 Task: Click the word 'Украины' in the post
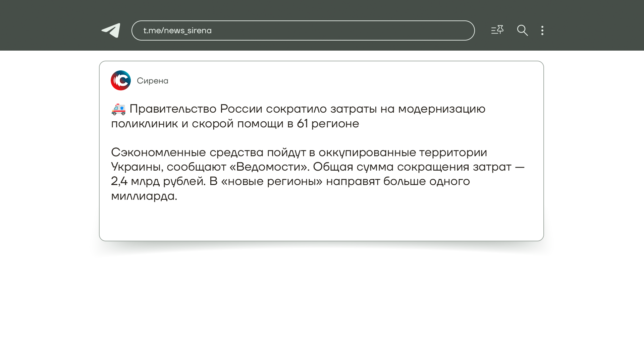[x=137, y=167]
